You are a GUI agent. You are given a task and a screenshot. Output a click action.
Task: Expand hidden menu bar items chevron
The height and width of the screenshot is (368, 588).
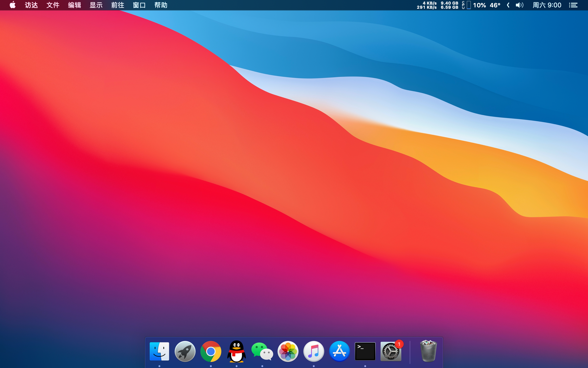(508, 5)
